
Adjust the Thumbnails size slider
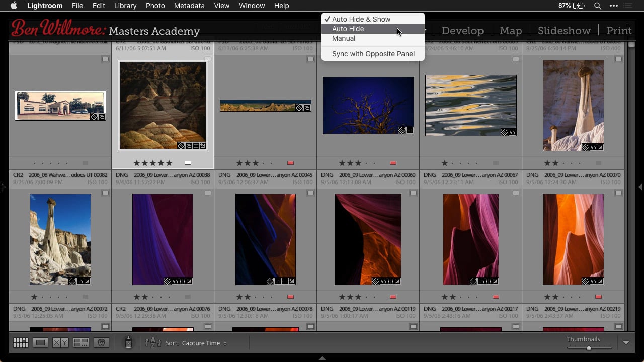[589, 348]
